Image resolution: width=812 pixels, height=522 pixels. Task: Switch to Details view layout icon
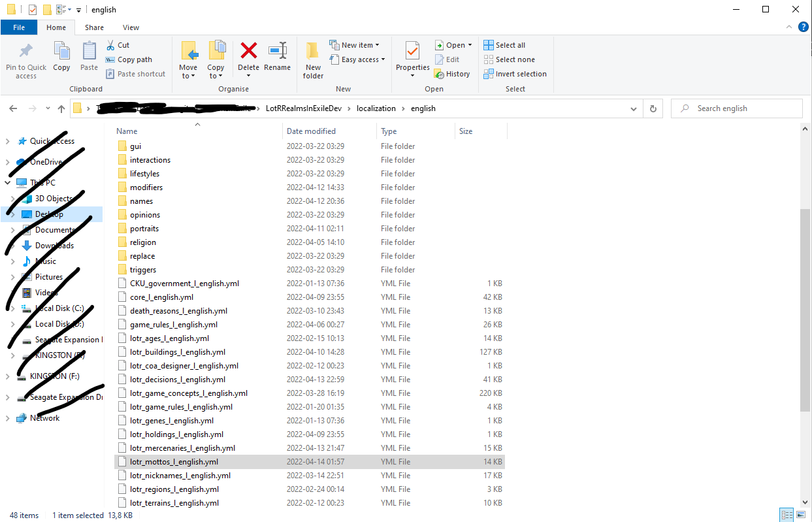pyautogui.click(x=787, y=515)
